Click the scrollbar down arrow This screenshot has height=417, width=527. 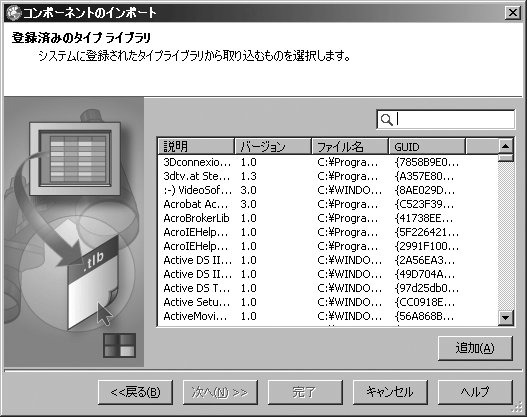coord(505,317)
